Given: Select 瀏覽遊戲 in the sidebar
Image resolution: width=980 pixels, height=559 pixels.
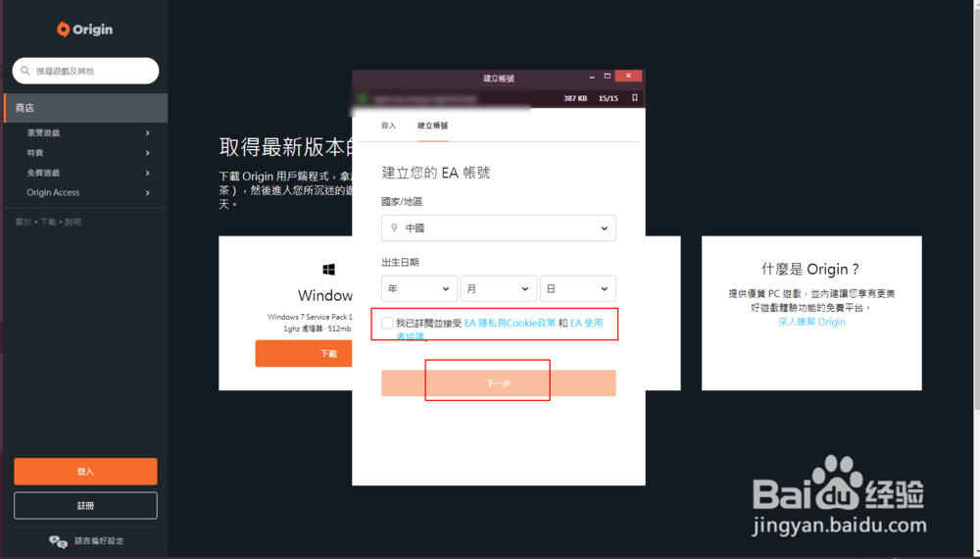Looking at the screenshot, I should pos(43,132).
